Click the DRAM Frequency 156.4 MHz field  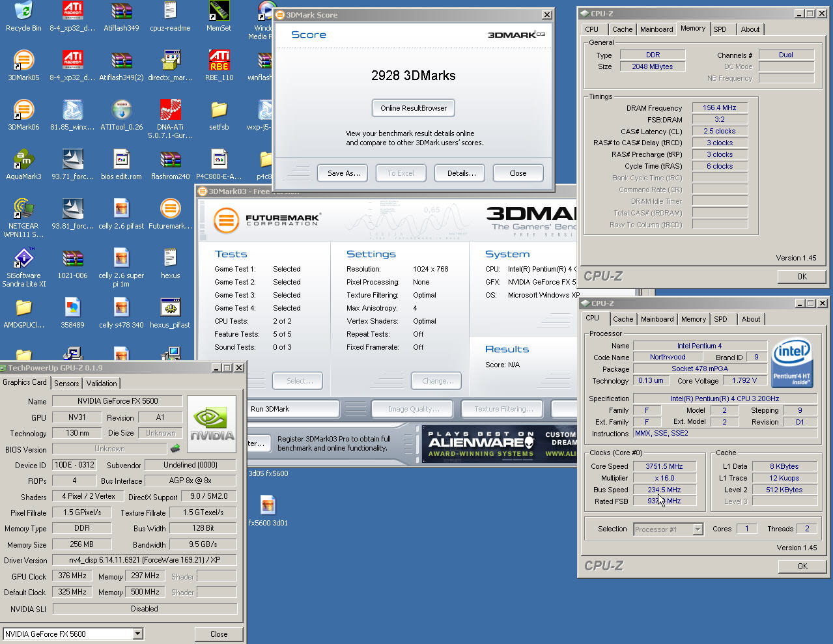coord(719,108)
